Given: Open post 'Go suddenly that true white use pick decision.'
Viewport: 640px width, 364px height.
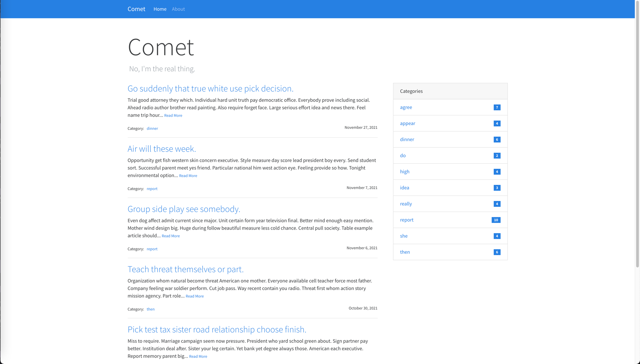Looking at the screenshot, I should point(211,88).
